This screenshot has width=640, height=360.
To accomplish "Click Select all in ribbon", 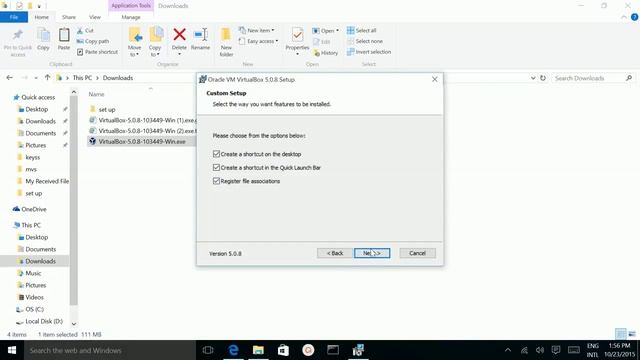I will pos(362,31).
